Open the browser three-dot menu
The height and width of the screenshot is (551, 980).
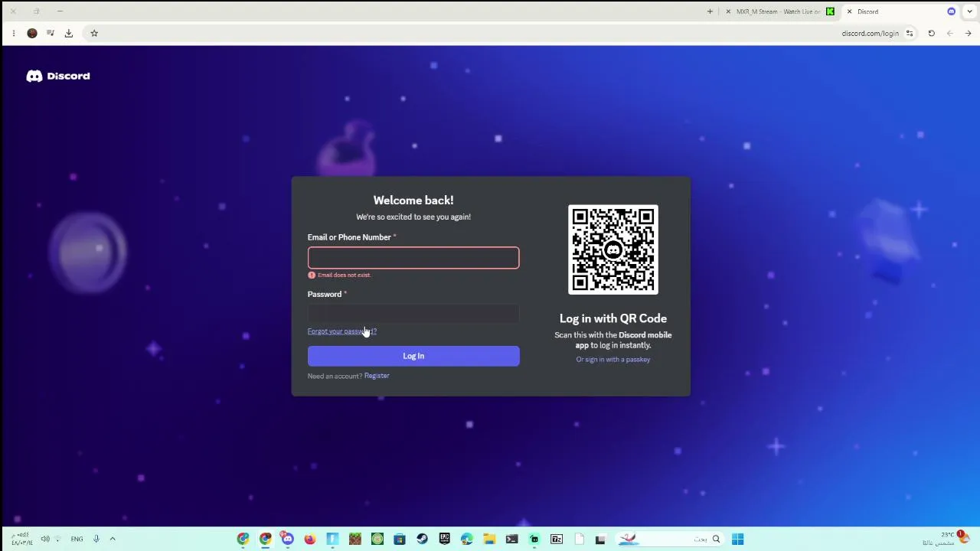tap(13, 34)
